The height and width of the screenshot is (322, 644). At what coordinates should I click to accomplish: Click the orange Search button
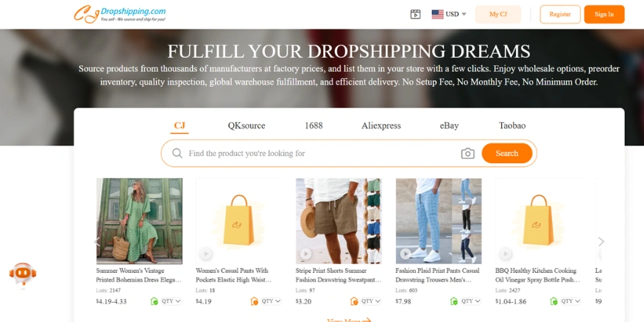coord(507,154)
